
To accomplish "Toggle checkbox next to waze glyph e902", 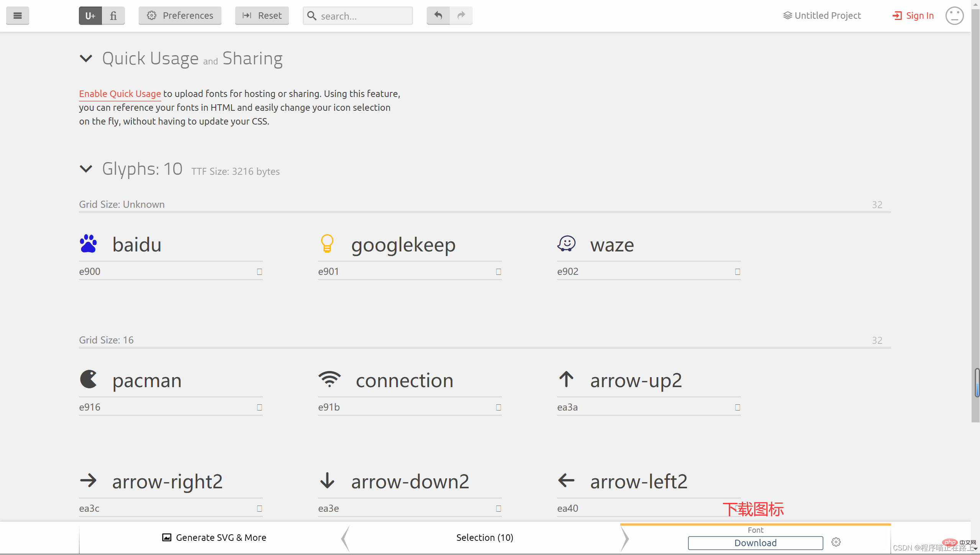I will (x=738, y=272).
